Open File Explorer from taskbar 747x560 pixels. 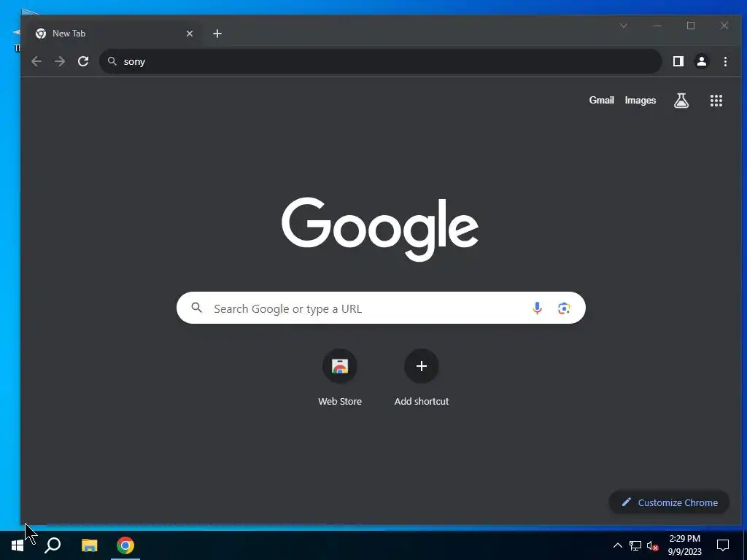(89, 545)
